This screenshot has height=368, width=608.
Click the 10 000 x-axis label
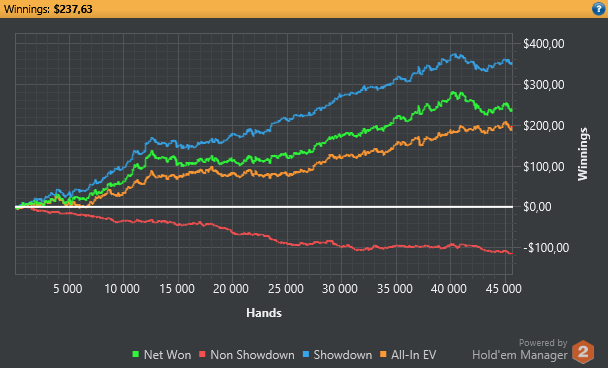point(122,289)
